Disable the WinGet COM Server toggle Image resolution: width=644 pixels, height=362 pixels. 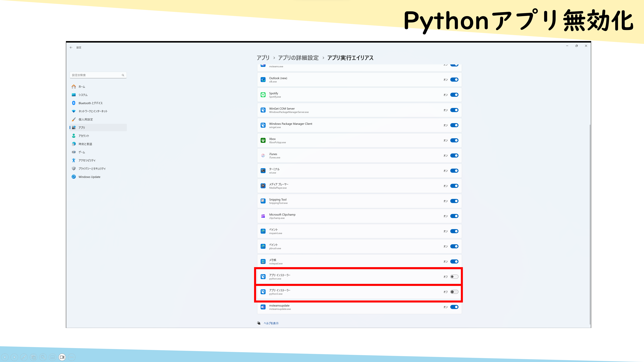[x=454, y=110]
